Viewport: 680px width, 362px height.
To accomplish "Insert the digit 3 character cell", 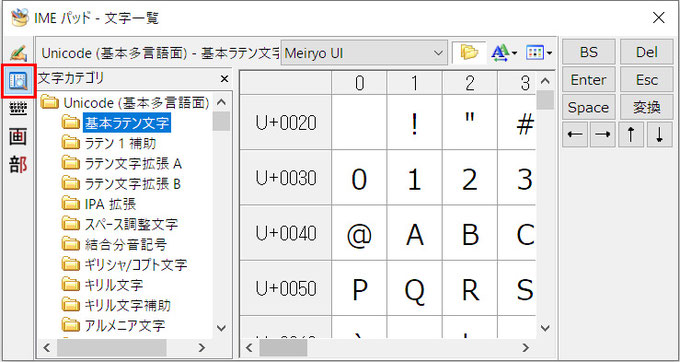I will click(x=516, y=178).
